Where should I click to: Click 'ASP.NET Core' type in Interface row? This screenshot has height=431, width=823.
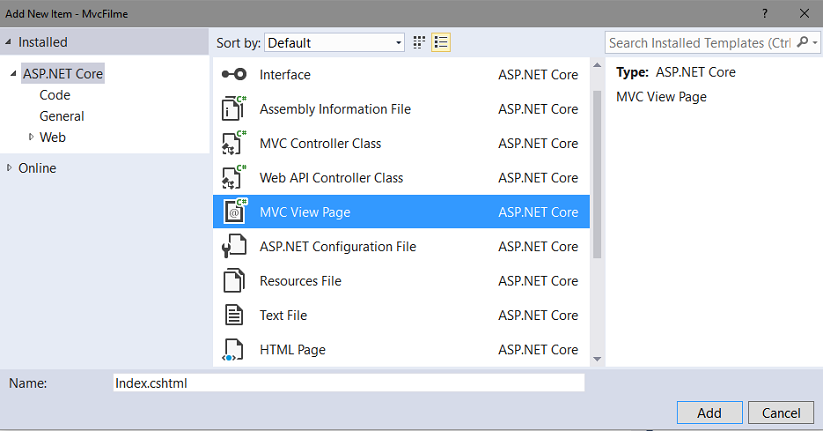538,75
